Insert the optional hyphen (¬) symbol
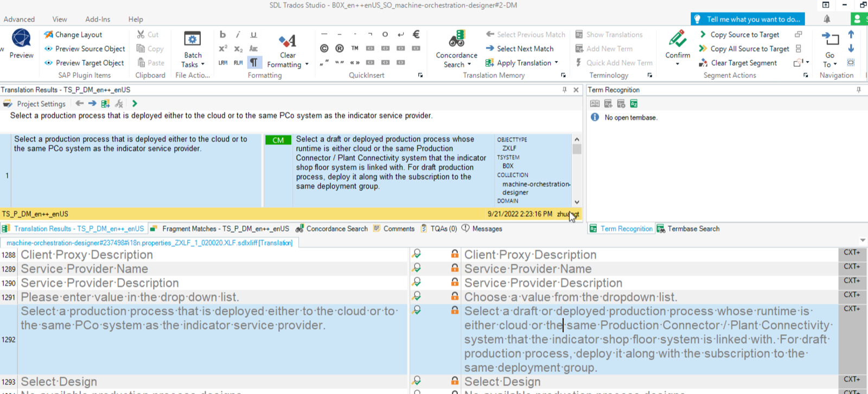This screenshot has width=868, height=394. pos(370,34)
